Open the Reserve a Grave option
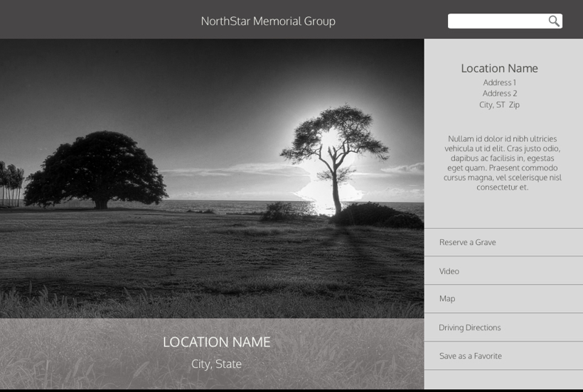The image size is (583, 392). coord(468,242)
